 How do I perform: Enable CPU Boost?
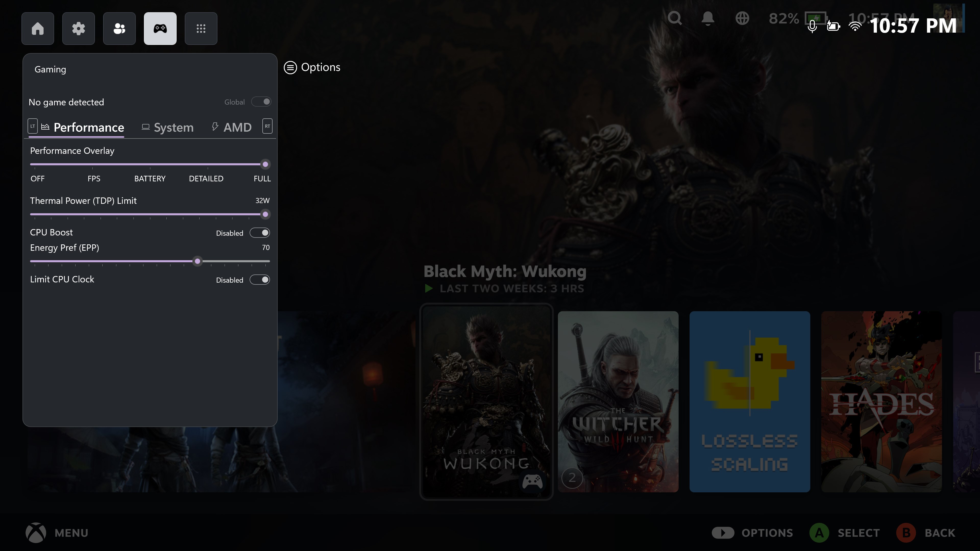tap(260, 232)
